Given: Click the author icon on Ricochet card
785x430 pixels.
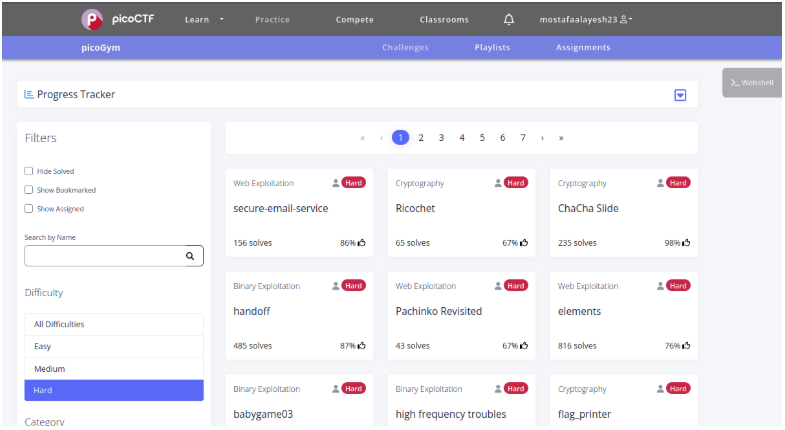Looking at the screenshot, I should (498, 183).
